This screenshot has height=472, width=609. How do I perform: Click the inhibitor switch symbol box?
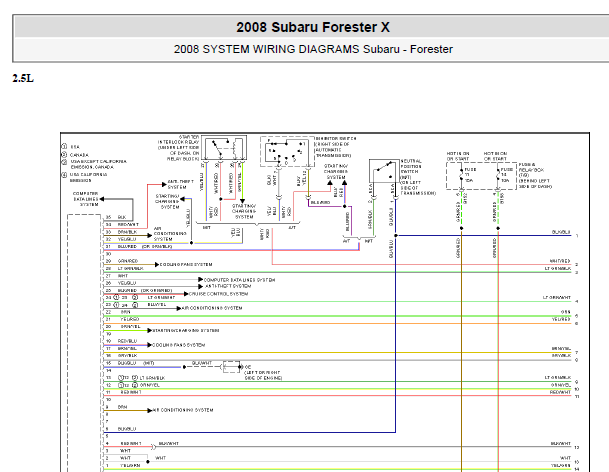[x=286, y=152]
